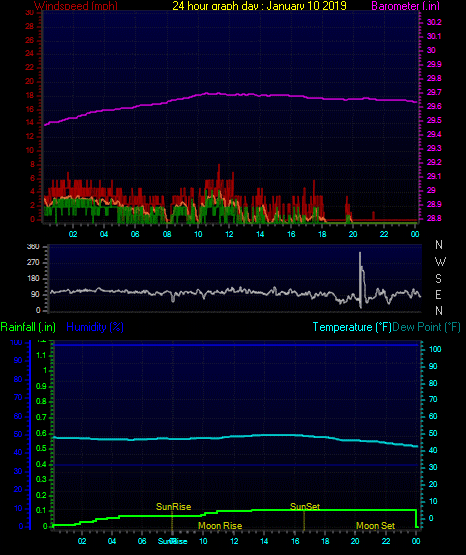Click the Humidity (%) legend label

95,327
